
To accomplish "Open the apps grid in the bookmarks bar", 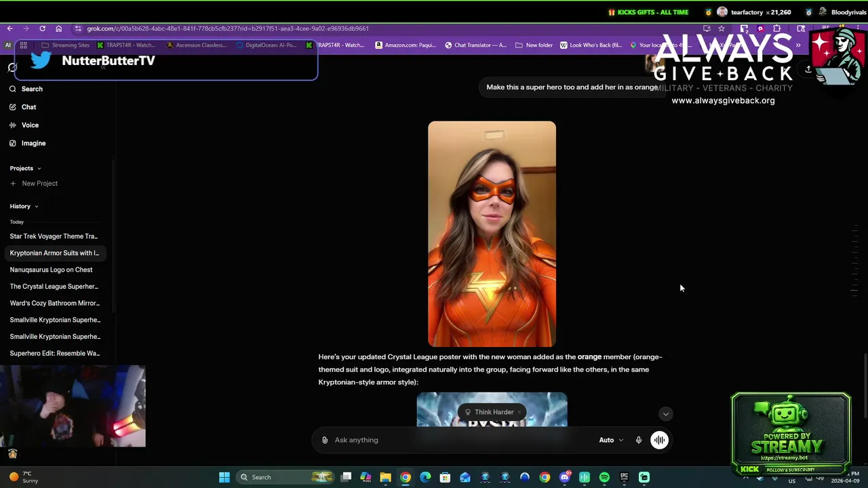I will [23, 45].
